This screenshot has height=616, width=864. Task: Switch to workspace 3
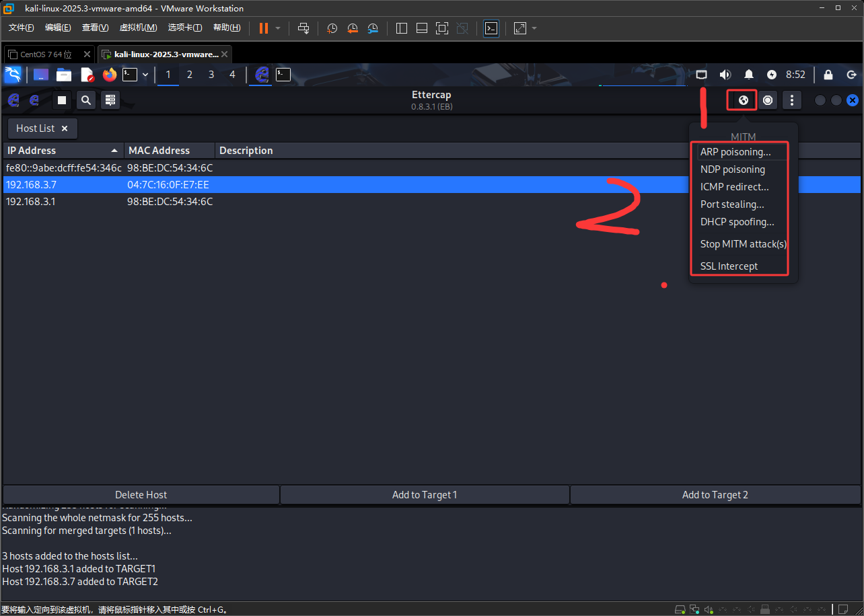click(211, 75)
